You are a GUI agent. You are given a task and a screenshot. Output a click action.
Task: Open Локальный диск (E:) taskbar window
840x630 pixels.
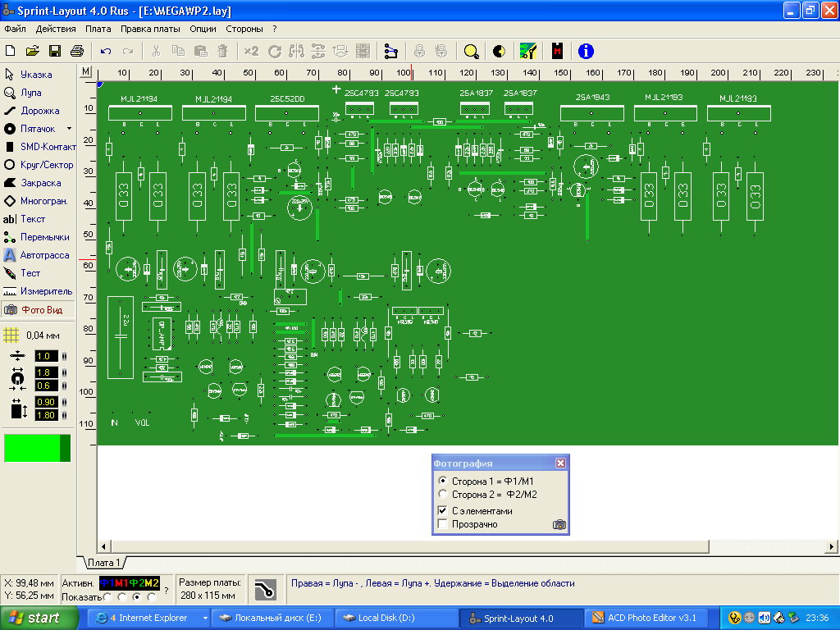point(272,619)
